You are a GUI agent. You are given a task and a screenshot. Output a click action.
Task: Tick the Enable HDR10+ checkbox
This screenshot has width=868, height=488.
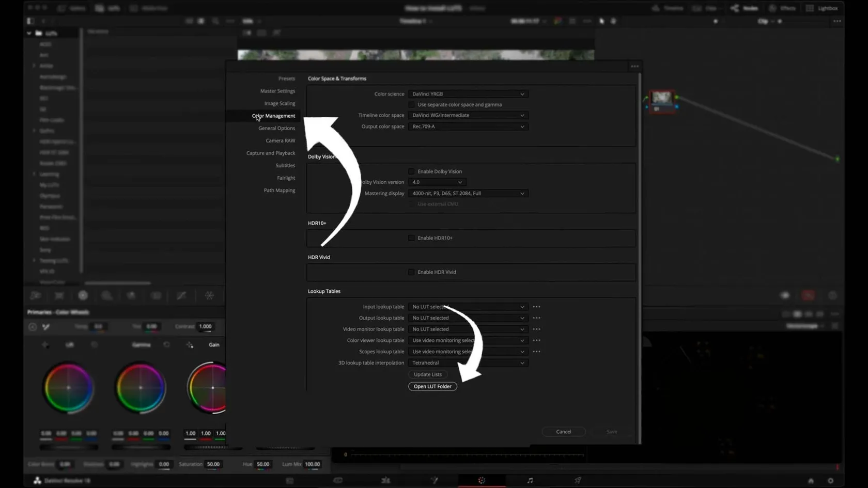[x=412, y=238]
